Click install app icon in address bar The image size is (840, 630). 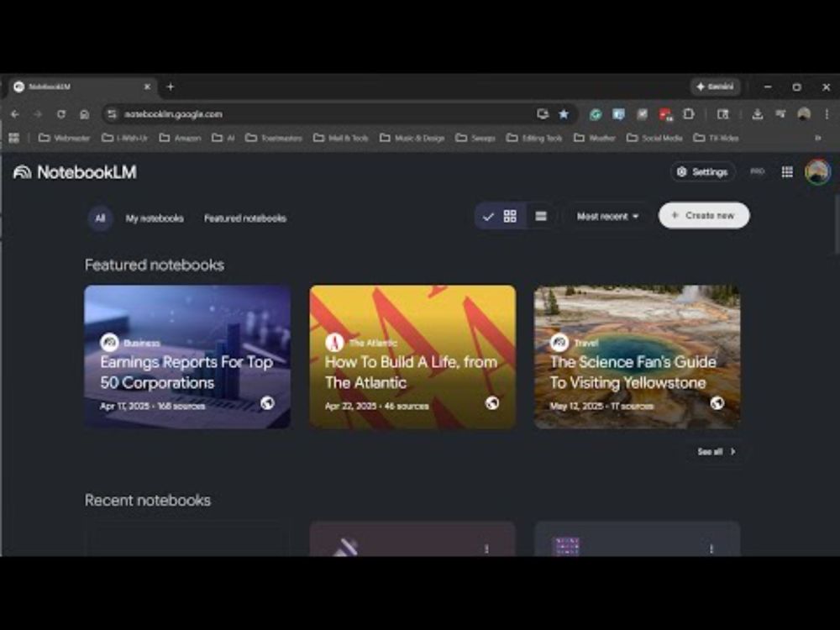(x=543, y=114)
